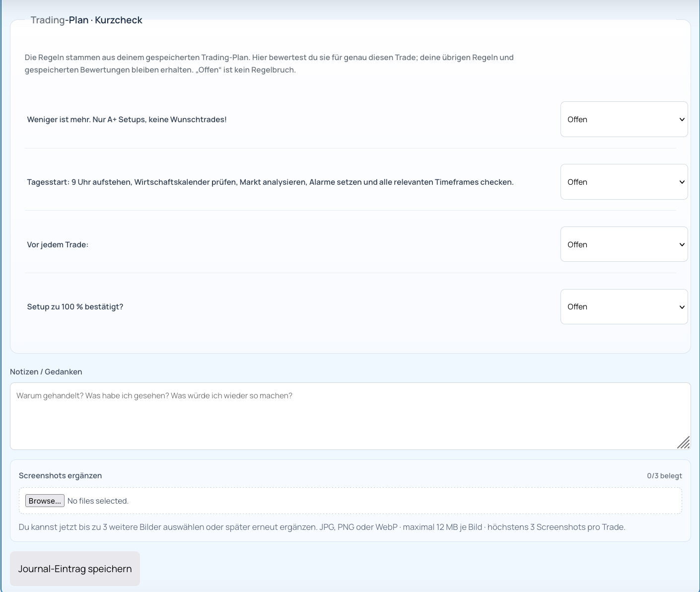Click the Browse... file button
700x592 pixels.
tap(45, 501)
